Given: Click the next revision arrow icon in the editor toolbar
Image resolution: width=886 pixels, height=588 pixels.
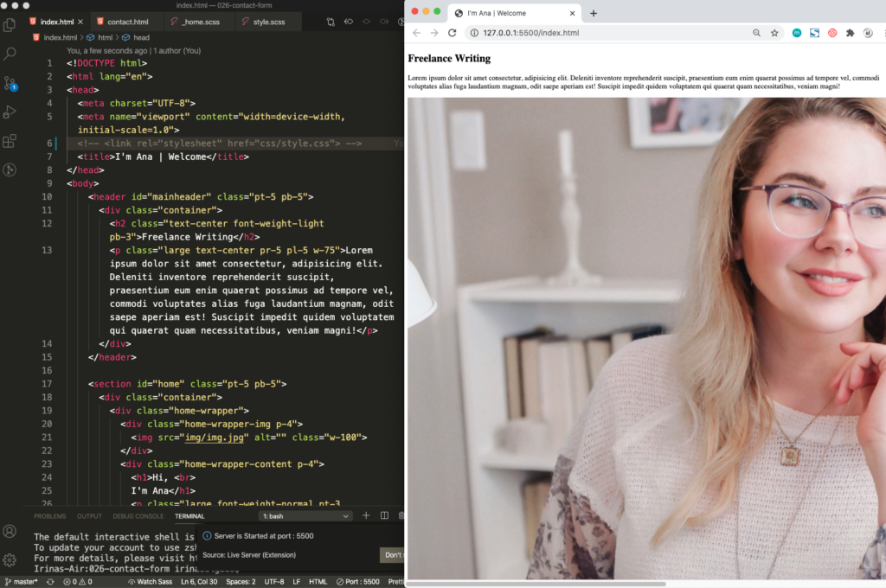Looking at the screenshot, I should click(384, 22).
